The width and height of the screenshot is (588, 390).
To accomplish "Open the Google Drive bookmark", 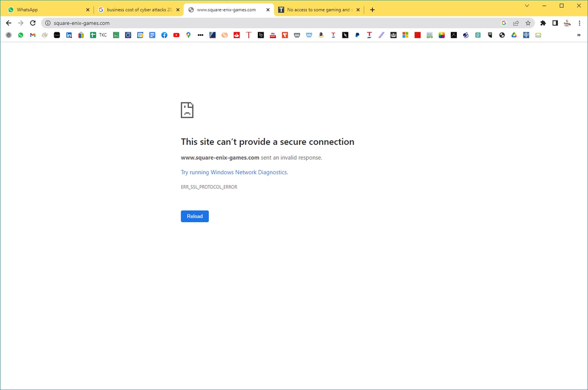I will tap(514, 35).
